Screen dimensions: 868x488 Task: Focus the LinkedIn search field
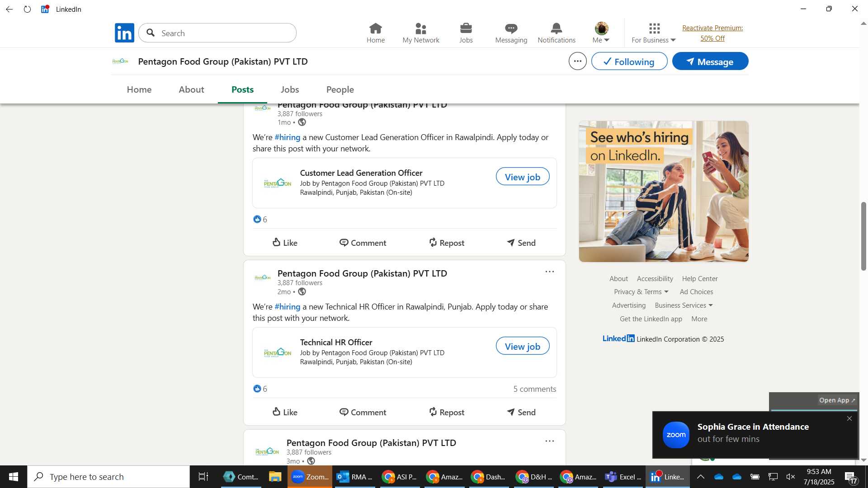[217, 33]
